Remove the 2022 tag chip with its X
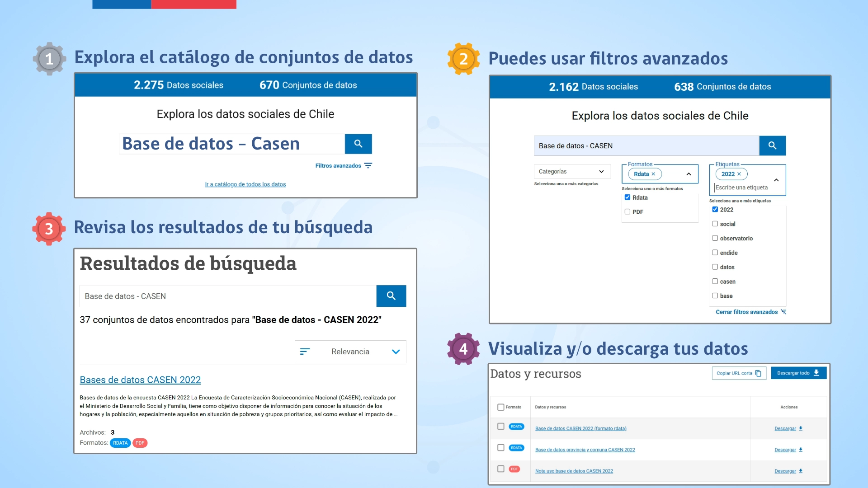This screenshot has height=488, width=868. [x=739, y=174]
